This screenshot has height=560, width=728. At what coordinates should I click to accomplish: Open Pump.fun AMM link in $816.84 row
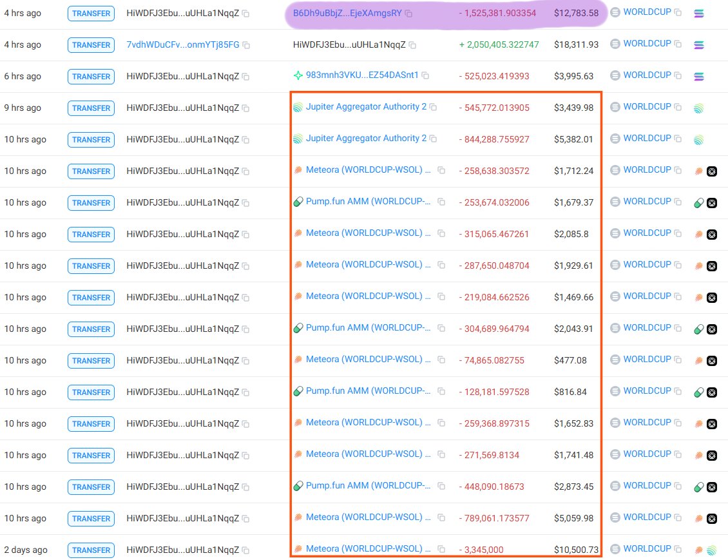tap(368, 391)
